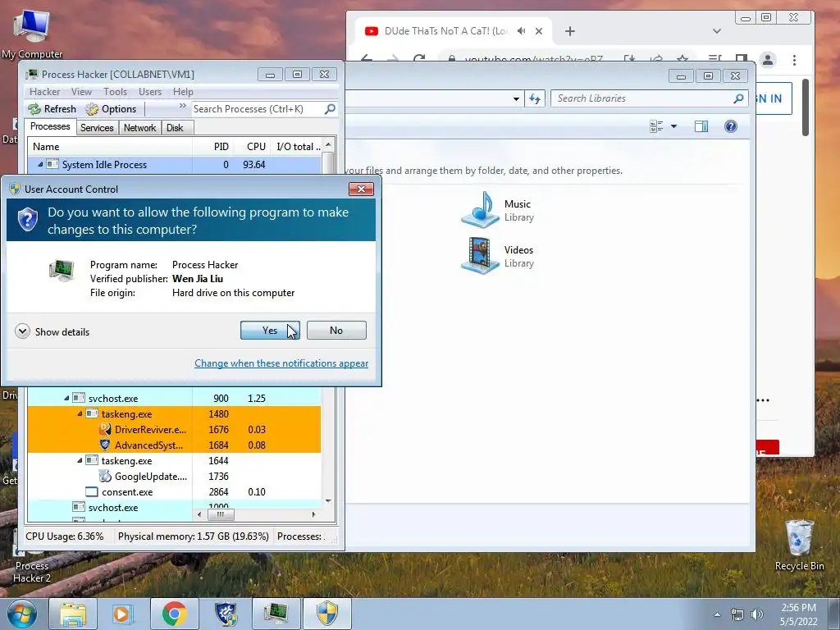Click the Chrome profile avatar icon
Image resolution: width=840 pixels, height=630 pixels.
[768, 59]
